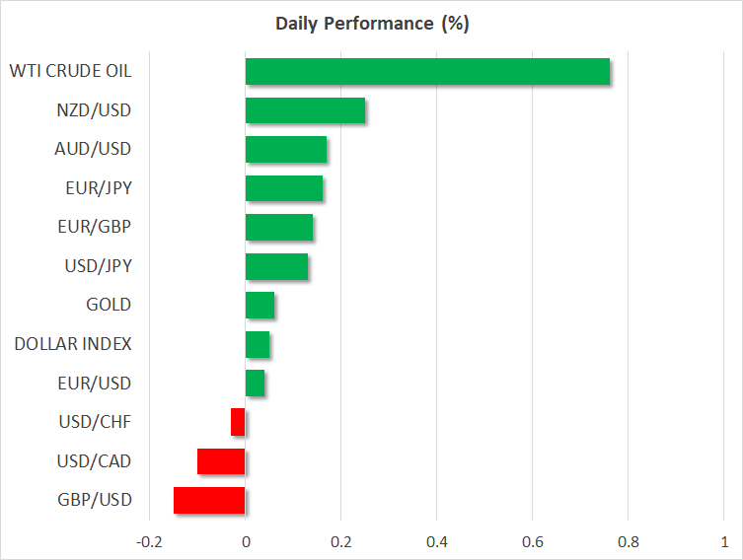Select the red USD/CAD bar
This screenshot has height=560, width=743.
click(221, 461)
